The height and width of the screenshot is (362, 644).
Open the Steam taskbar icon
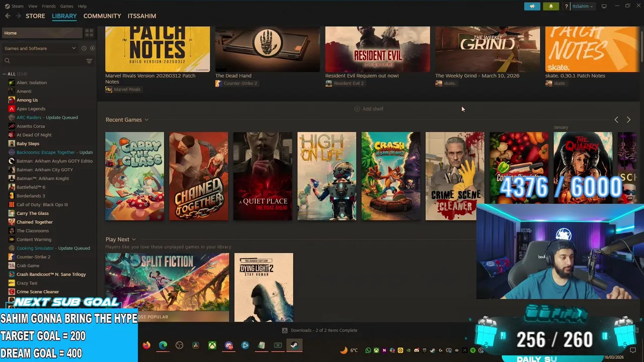(x=294, y=345)
